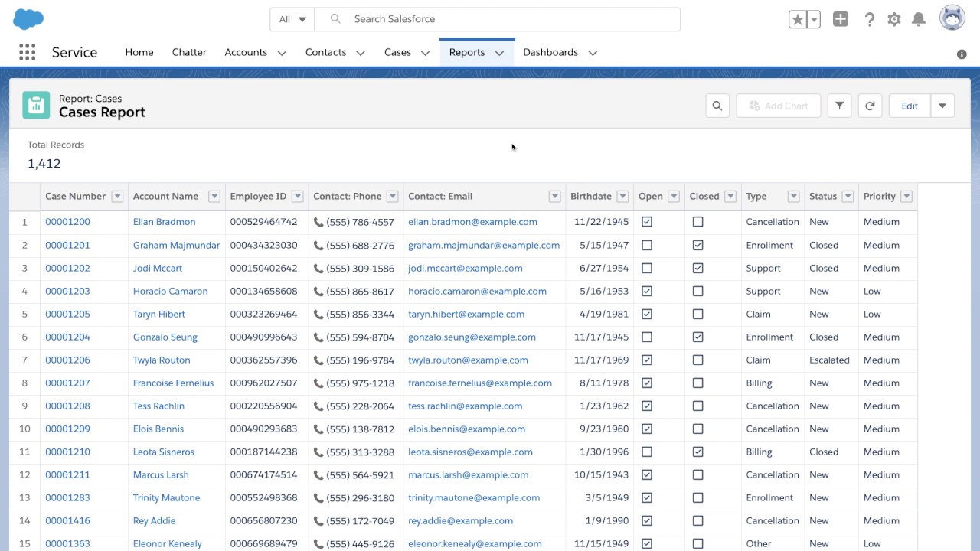Click the Search Salesforce input field
The image size is (980, 551).
pyautogui.click(x=498, y=19)
